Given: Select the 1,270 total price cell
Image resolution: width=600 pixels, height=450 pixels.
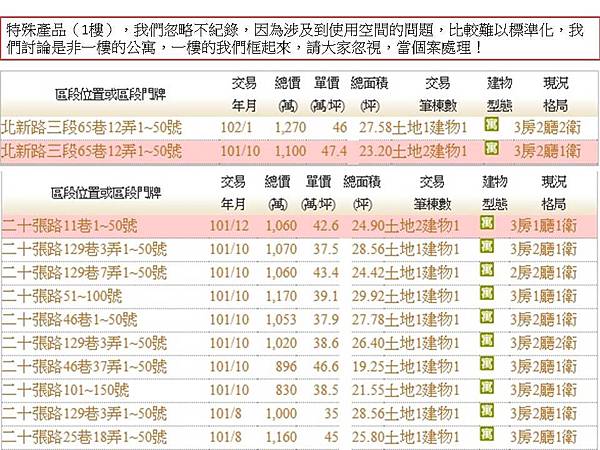Looking at the screenshot, I should [x=290, y=127].
